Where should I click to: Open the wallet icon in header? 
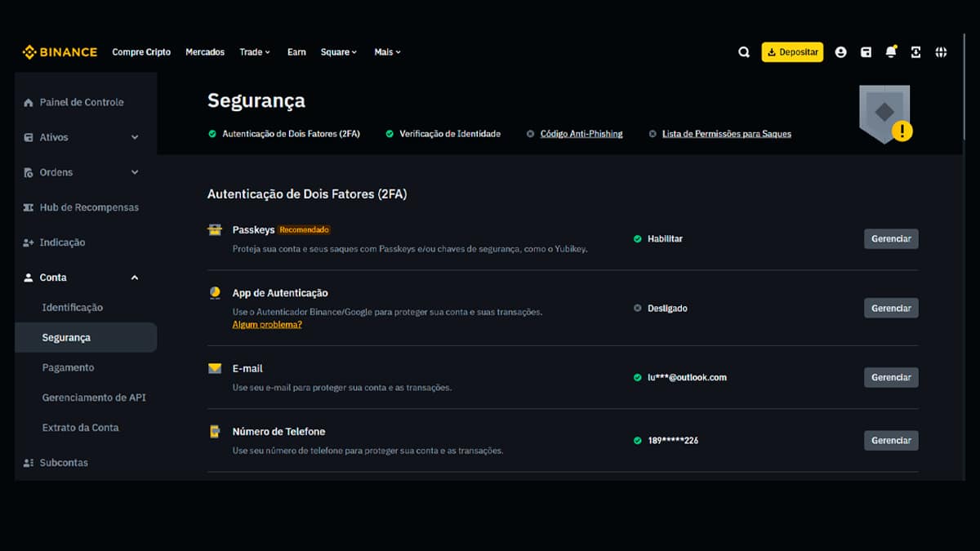point(866,52)
